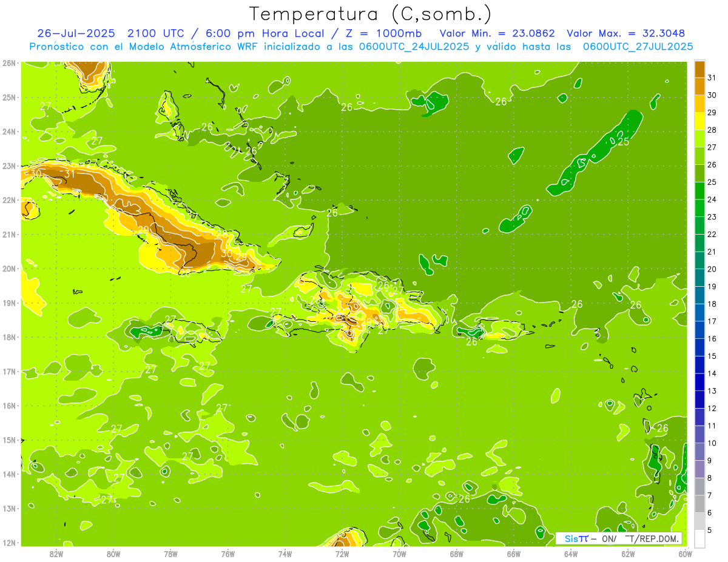Click 'Valor Min. = 23.0862' value
728x562 pixels.
(497, 33)
